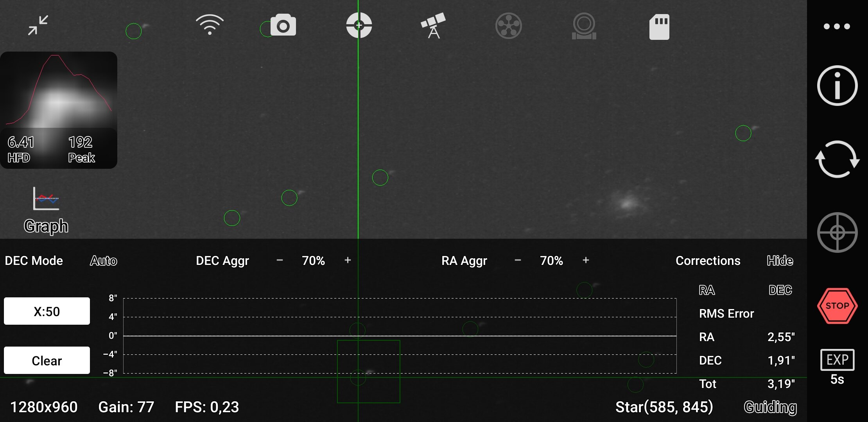Stop guiding with the red STOP button
The image size is (868, 422).
[837, 306]
